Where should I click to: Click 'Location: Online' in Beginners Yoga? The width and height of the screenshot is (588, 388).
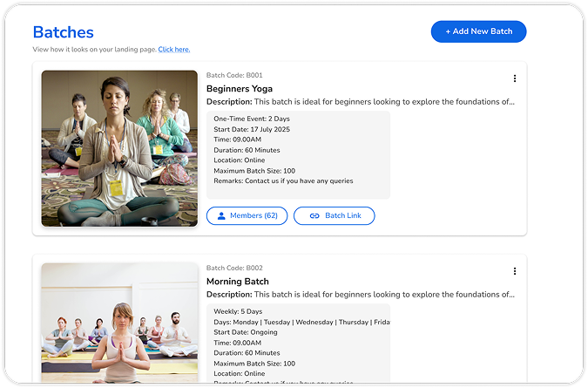240,160
